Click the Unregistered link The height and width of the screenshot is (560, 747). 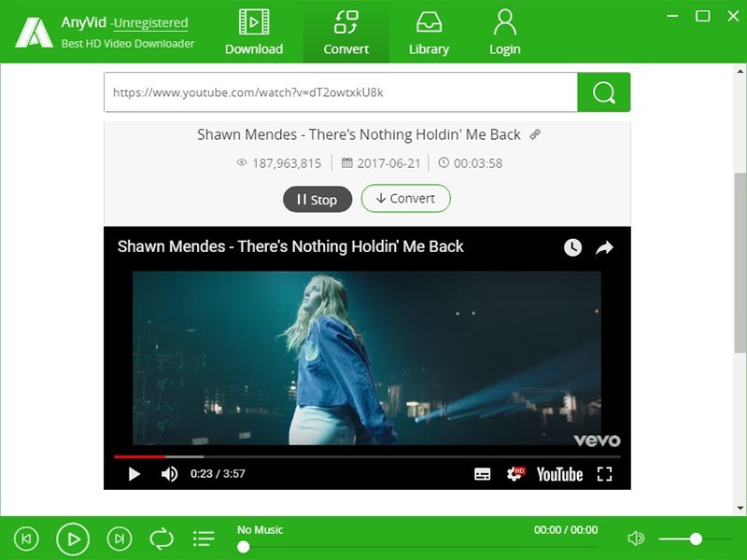150,22
